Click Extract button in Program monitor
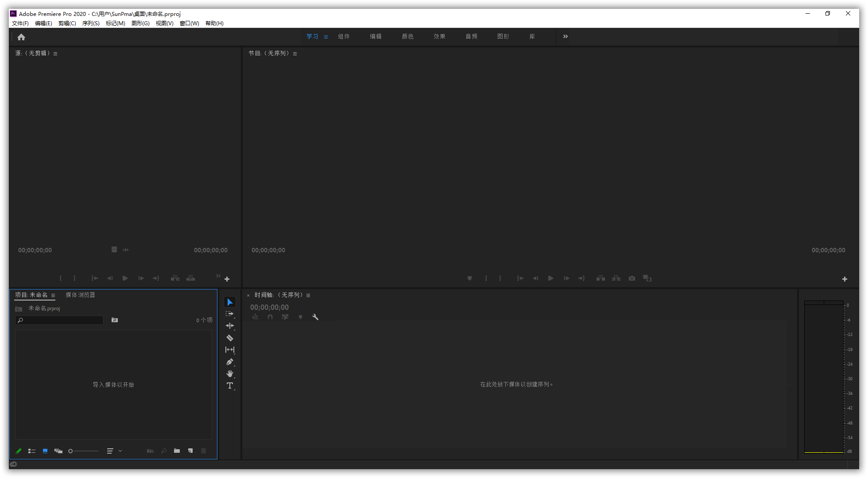Screen dimensions: 868x478 (x=616, y=278)
